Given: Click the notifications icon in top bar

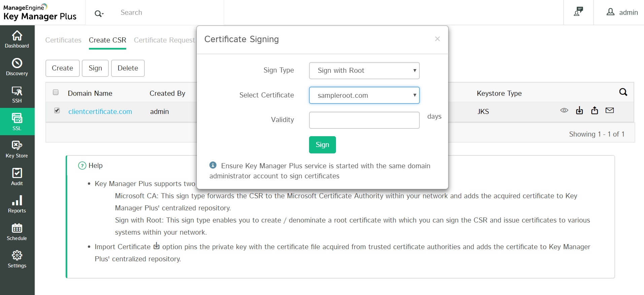Looking at the screenshot, I should (x=578, y=12).
